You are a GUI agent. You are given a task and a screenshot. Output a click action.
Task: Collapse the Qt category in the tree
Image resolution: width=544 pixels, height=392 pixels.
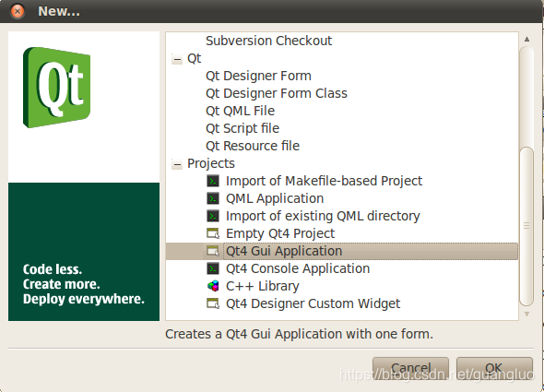tap(177, 60)
